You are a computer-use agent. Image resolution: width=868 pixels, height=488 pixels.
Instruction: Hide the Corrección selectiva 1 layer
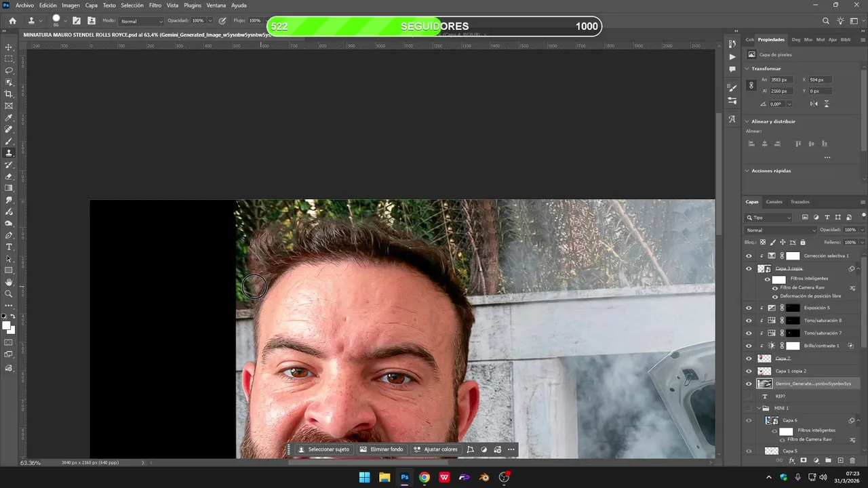click(x=749, y=256)
